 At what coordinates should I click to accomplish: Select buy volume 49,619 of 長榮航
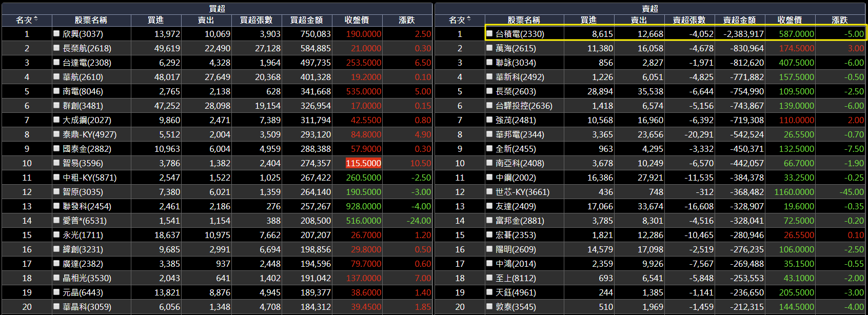tap(167, 48)
